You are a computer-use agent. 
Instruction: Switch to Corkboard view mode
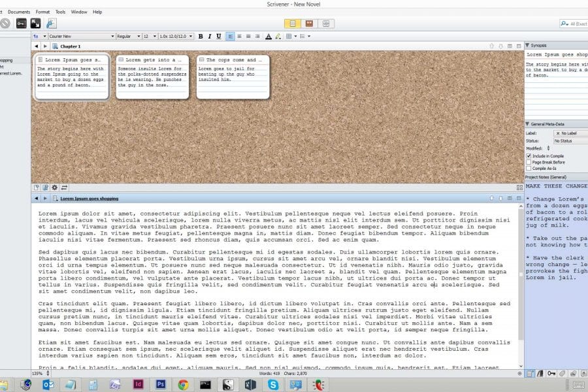point(309,24)
